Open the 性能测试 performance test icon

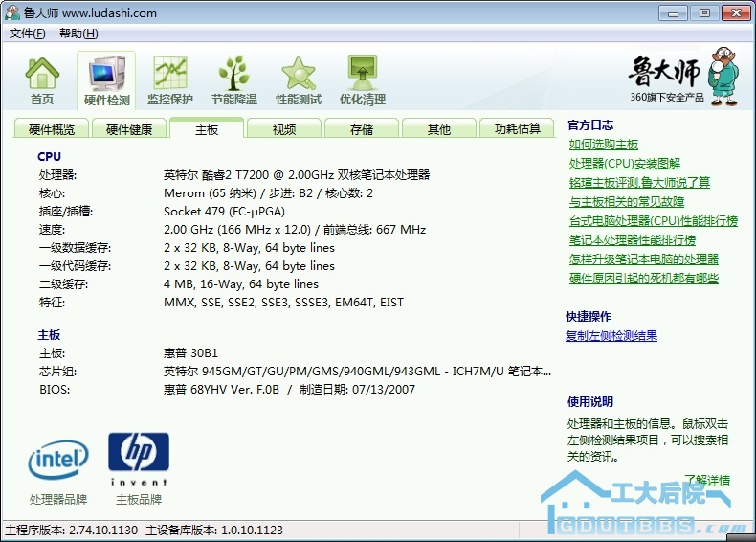point(299,81)
